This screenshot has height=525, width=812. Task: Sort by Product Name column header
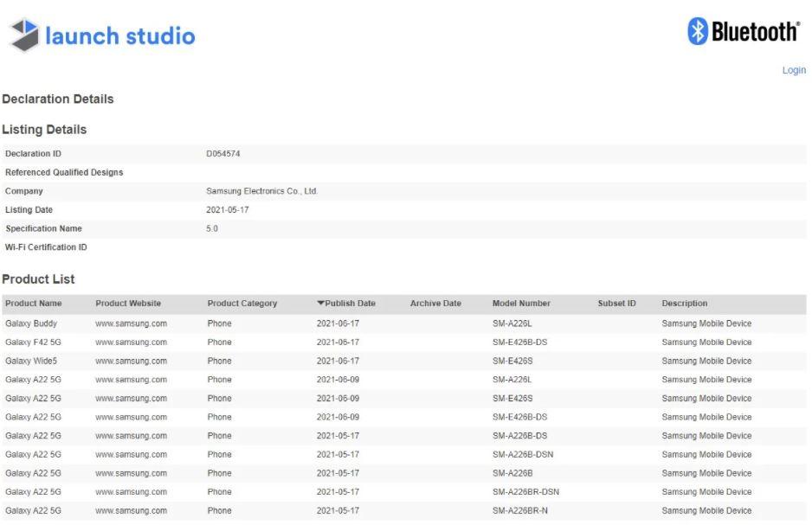34,303
